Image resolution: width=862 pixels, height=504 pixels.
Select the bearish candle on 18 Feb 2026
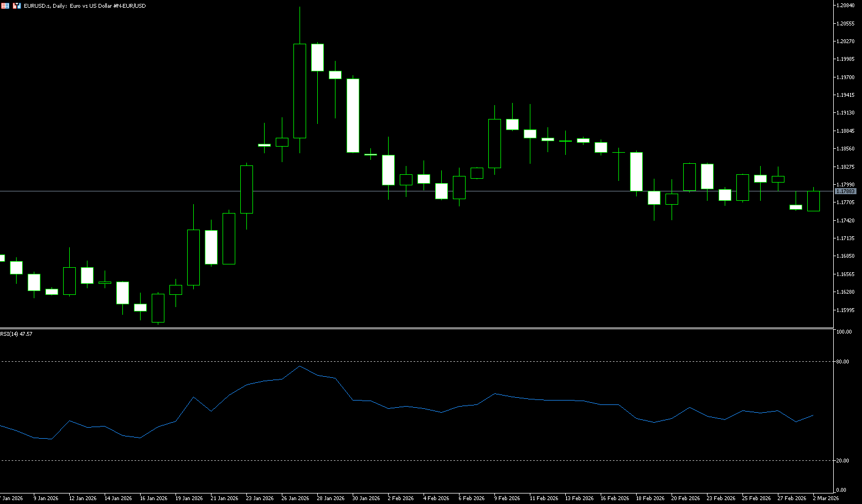click(x=636, y=172)
